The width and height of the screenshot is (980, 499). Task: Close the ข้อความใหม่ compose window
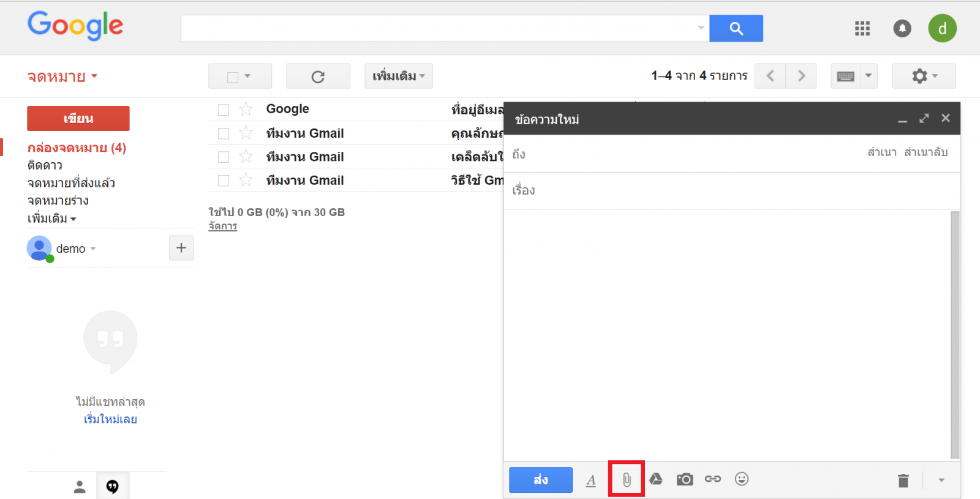pyautogui.click(x=946, y=118)
